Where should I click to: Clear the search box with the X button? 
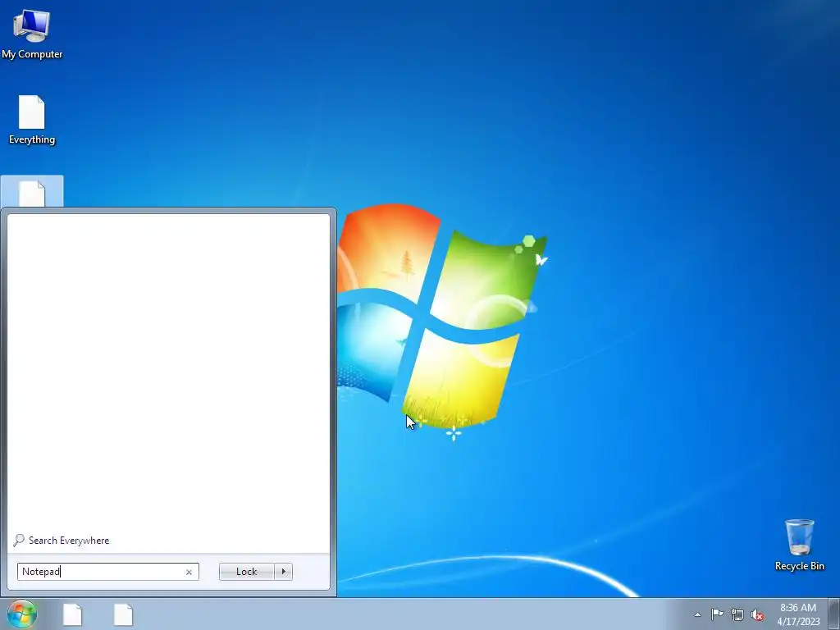tap(189, 572)
